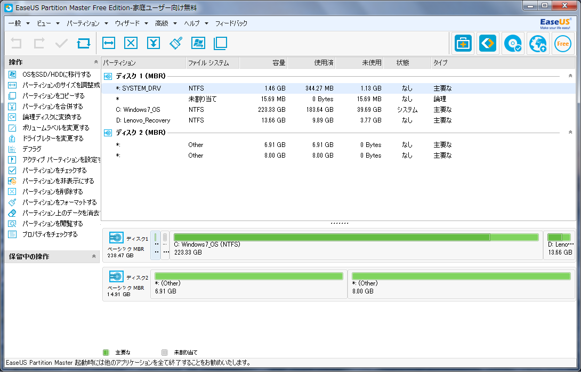Select the D: Leno 13.66 GB disk map block
The width and height of the screenshot is (581, 392).
(x=559, y=244)
